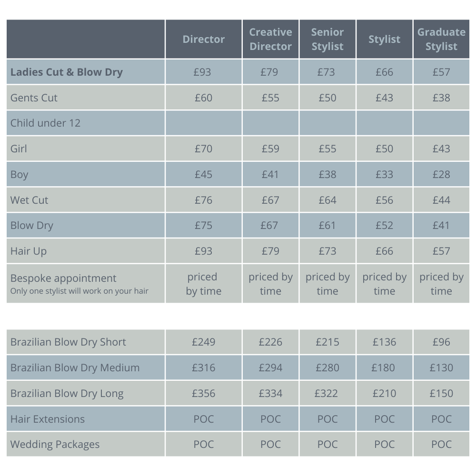This screenshot has height=476, width=476.
Task: Select Creative Director POC for Wedding Packages
Action: tap(270, 445)
